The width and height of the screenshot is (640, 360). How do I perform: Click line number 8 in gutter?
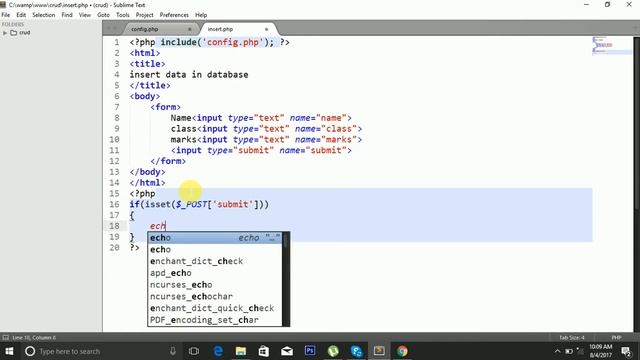pyautogui.click(x=117, y=118)
